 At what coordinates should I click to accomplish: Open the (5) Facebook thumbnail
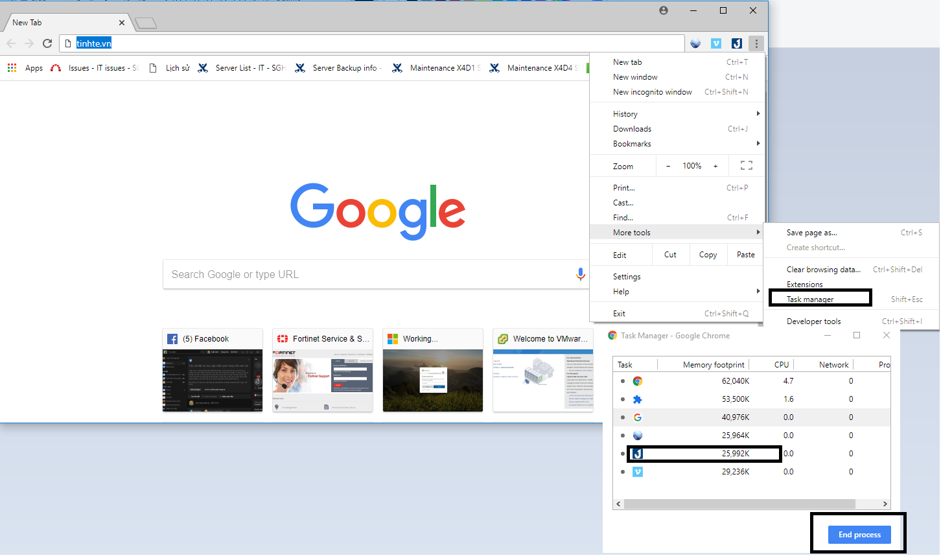click(x=213, y=370)
